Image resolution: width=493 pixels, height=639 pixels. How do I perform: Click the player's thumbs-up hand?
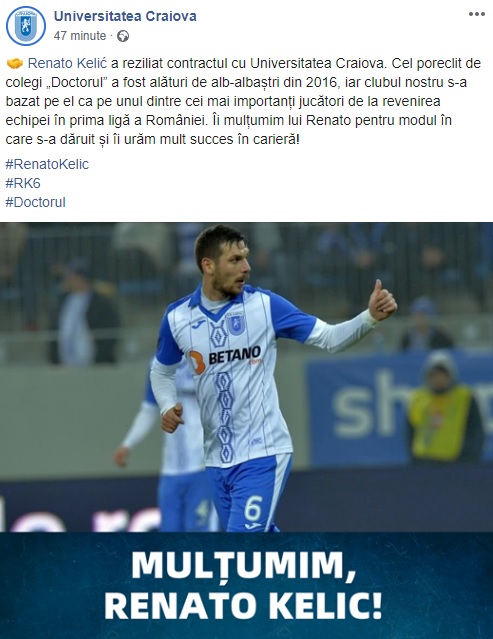[x=382, y=301]
